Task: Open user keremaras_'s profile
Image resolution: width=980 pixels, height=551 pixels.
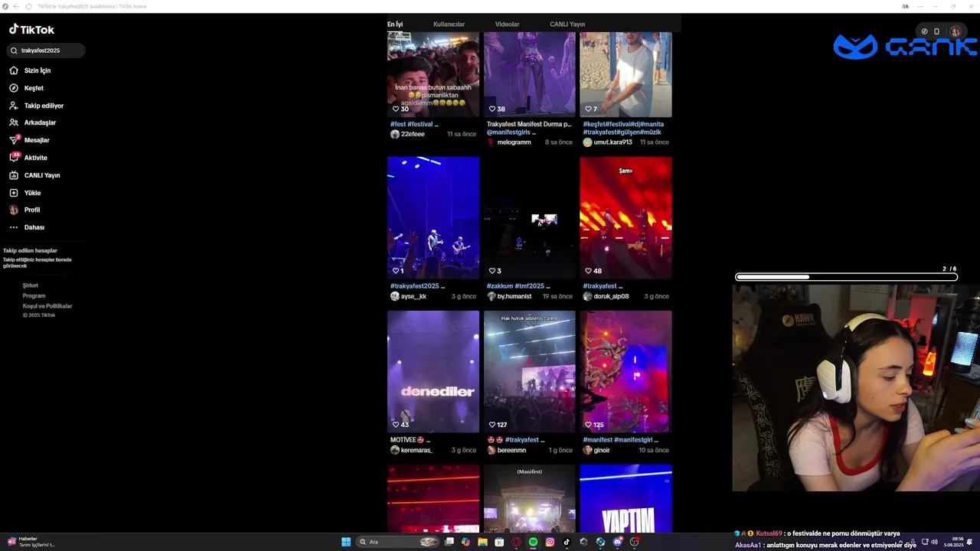Action: tap(411, 450)
